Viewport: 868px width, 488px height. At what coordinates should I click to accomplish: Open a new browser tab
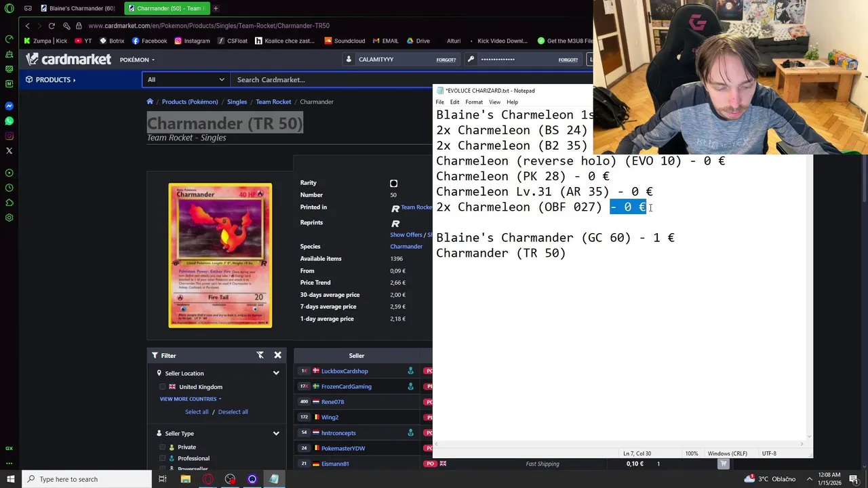tap(216, 8)
